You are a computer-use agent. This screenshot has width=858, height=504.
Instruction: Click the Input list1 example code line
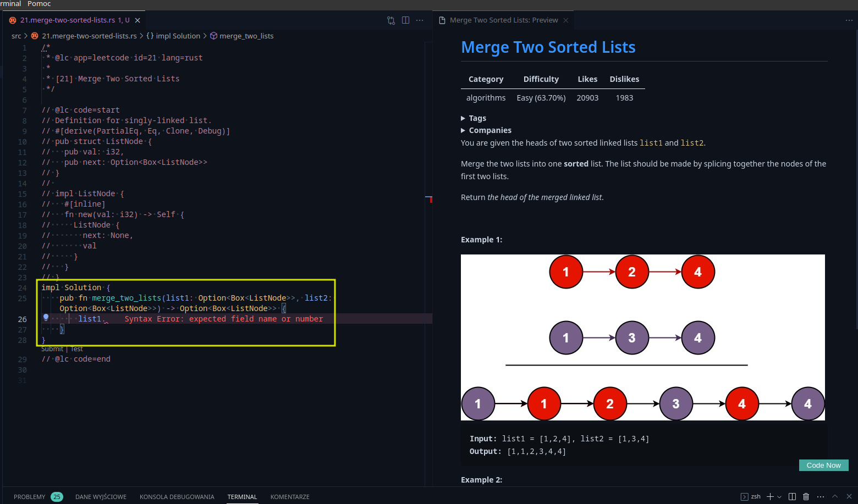click(x=559, y=439)
